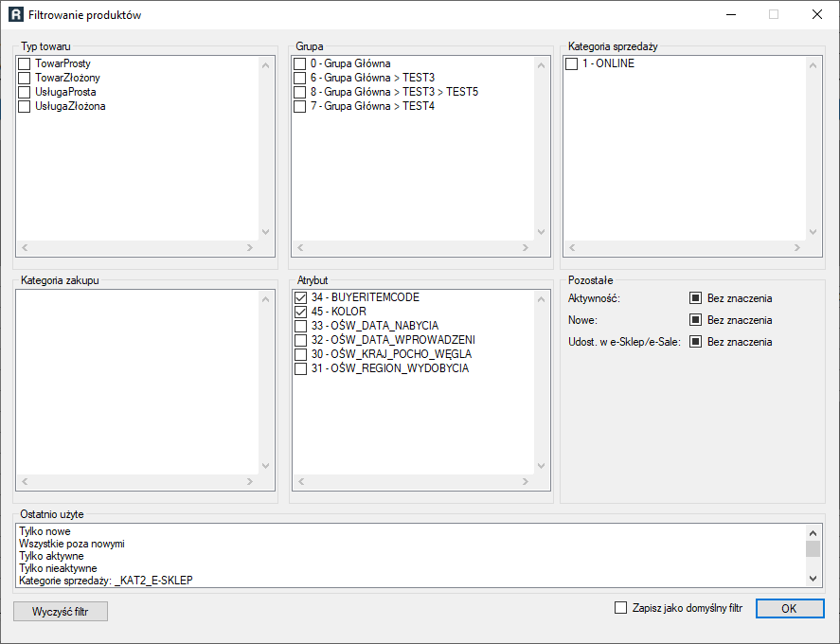The image size is (840, 644).
Task: Enable Zapisz jako domyślny filtr
Action: tap(620, 608)
